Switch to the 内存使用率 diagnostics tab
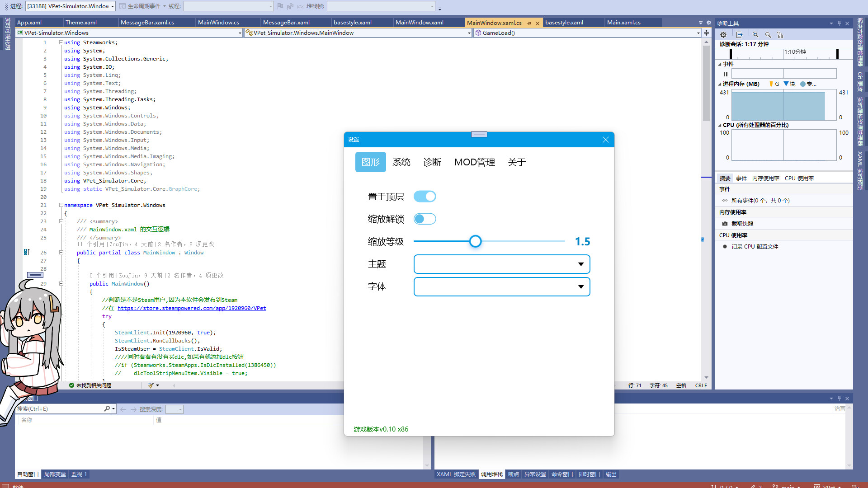Image resolution: width=868 pixels, height=488 pixels. [x=765, y=178]
